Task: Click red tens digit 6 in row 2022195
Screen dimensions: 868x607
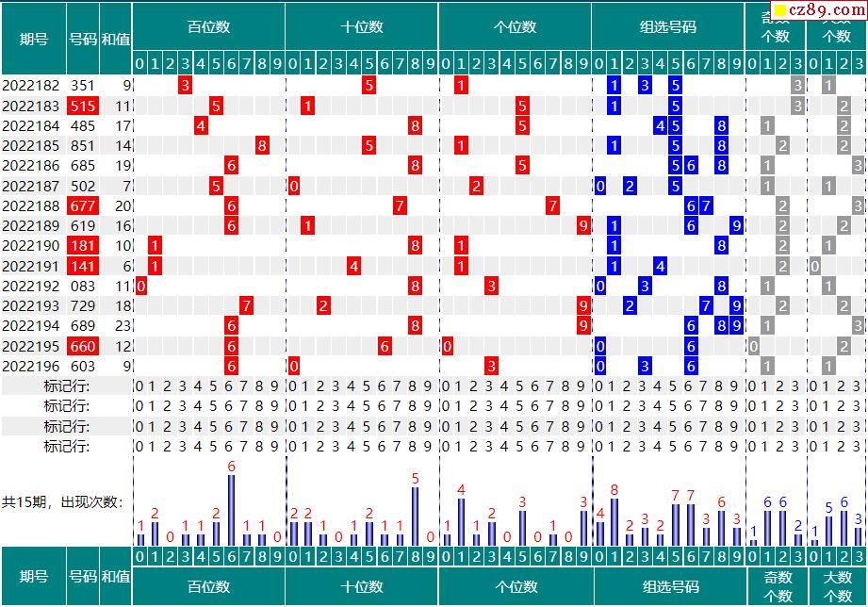Action: click(385, 346)
